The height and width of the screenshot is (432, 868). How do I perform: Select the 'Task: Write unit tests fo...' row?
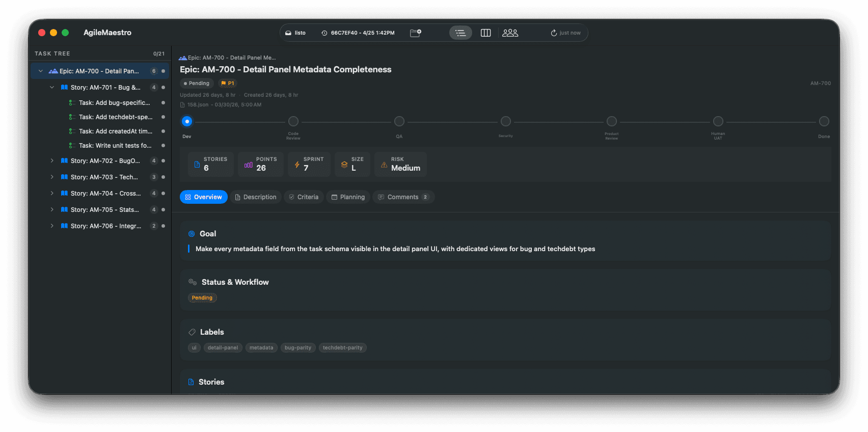100,146
